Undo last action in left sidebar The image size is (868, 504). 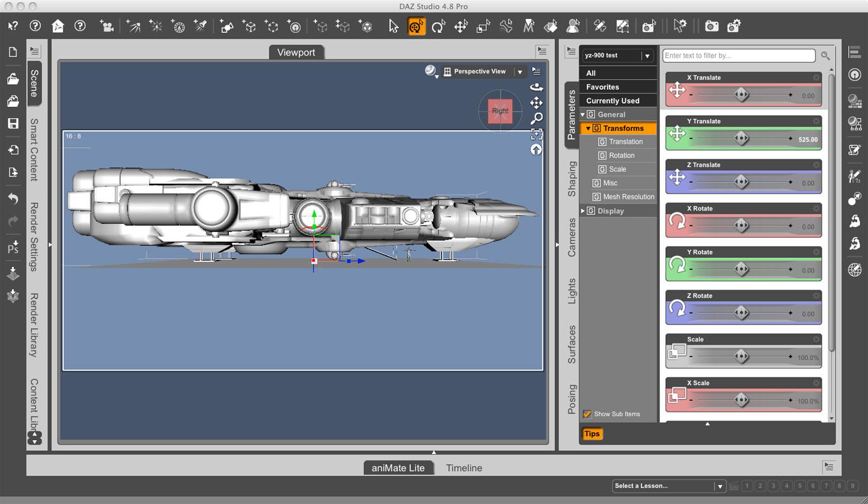(13, 199)
